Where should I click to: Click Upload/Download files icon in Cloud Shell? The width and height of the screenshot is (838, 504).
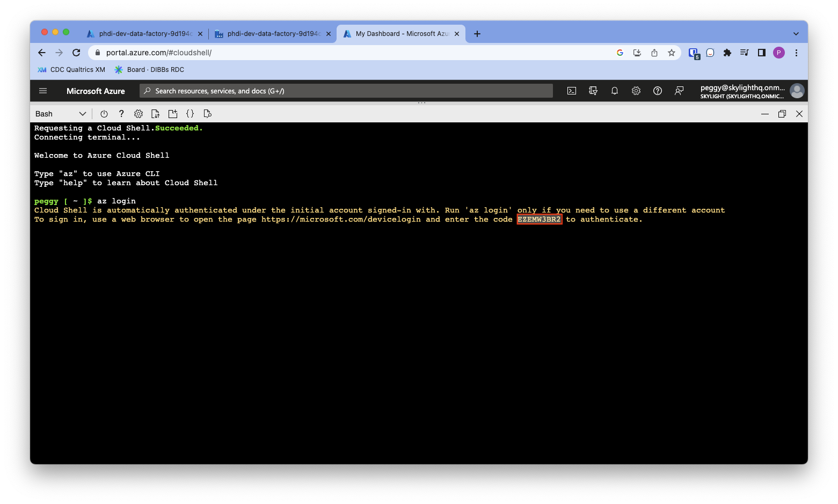click(156, 114)
